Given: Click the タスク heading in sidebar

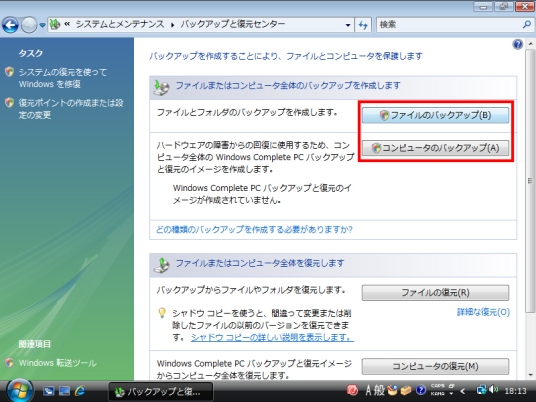Looking at the screenshot, I should point(31,53).
